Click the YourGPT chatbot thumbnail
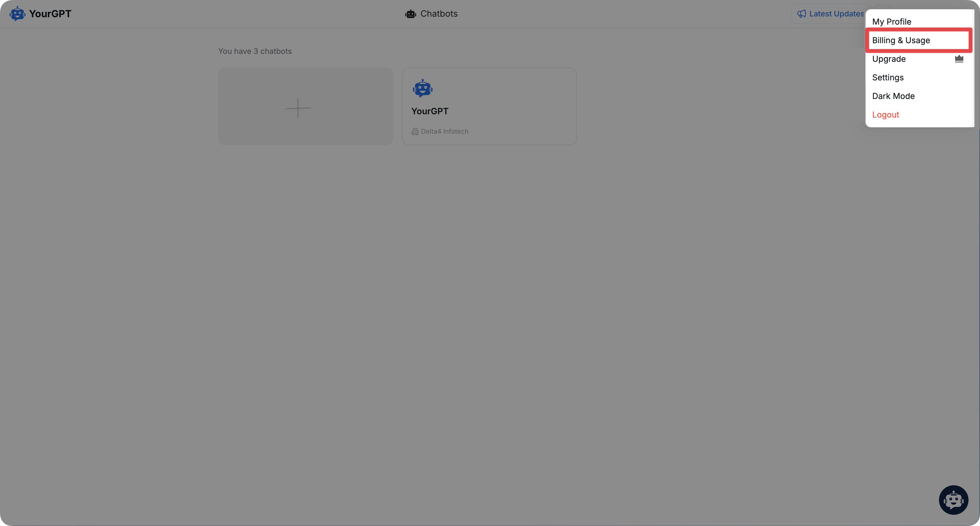This screenshot has height=526, width=980. pos(489,106)
